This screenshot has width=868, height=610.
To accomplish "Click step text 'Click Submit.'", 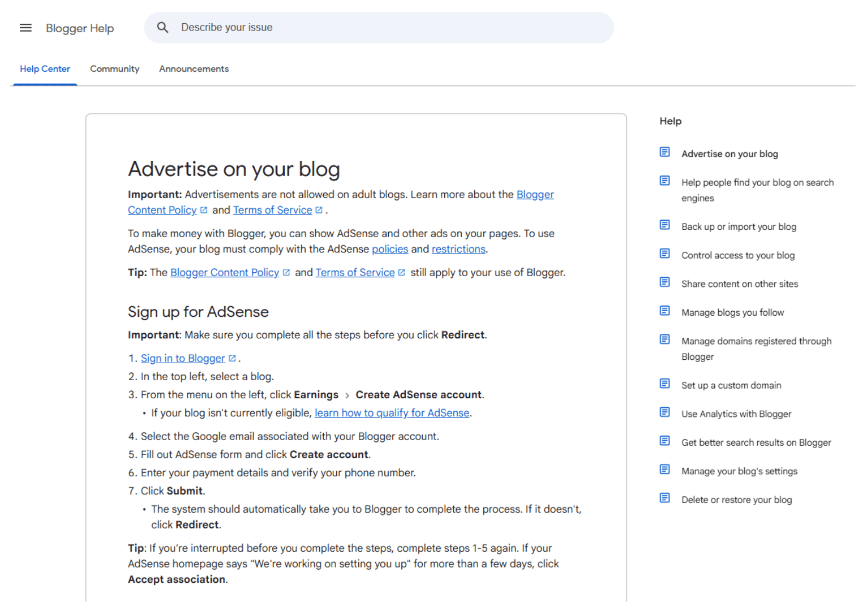I will coord(173,491).
